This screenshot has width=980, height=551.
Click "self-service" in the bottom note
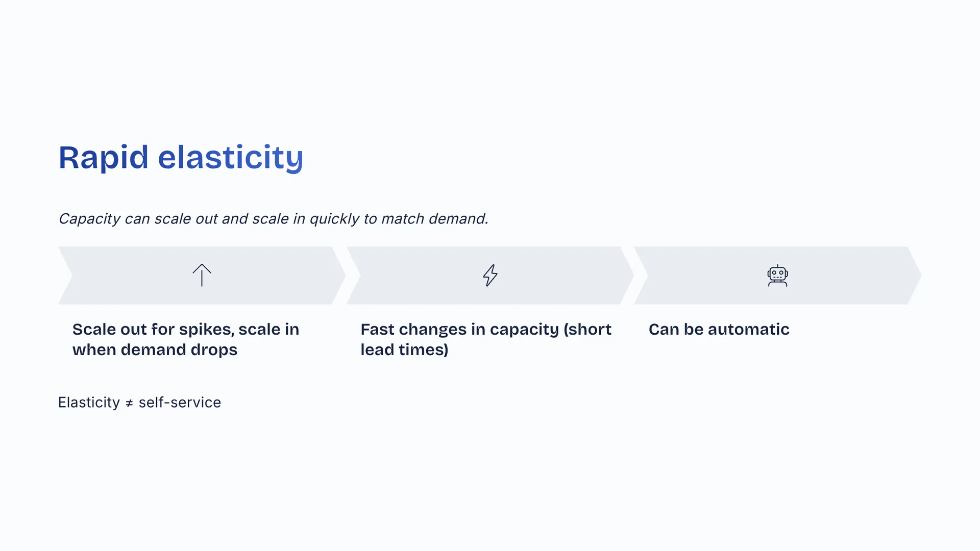[180, 403]
